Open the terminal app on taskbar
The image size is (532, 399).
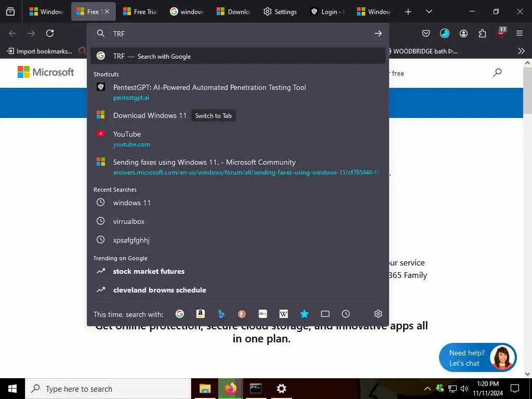click(256, 389)
